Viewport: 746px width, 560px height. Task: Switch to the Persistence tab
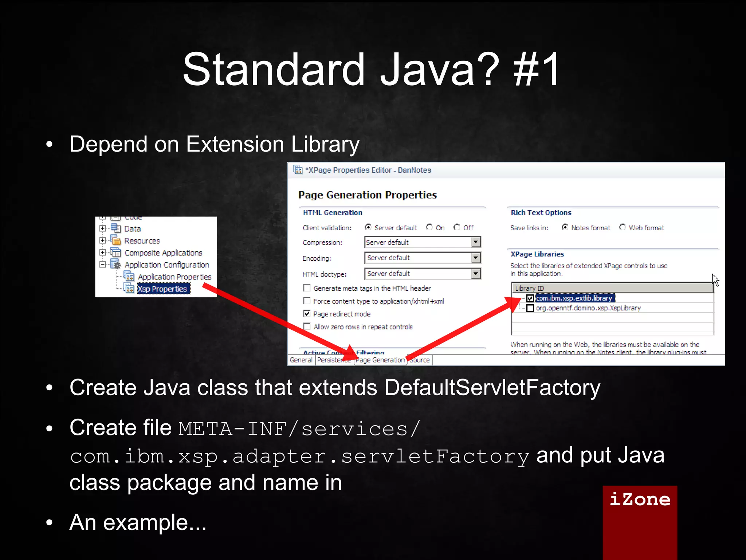[334, 360]
